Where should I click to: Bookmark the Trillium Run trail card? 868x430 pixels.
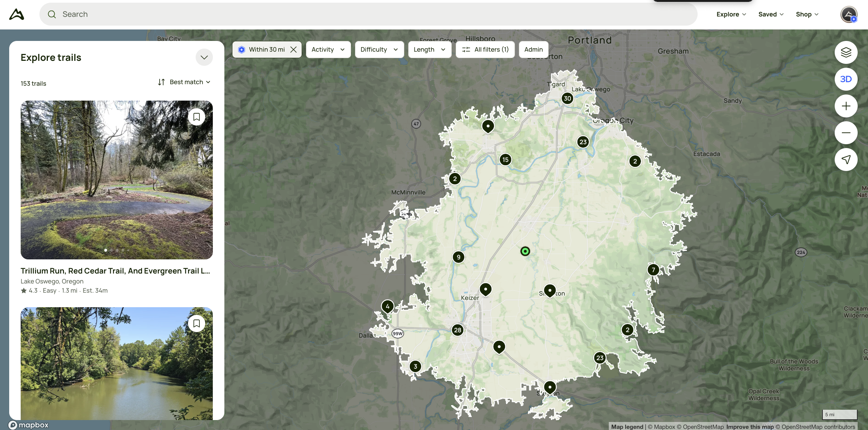point(196,117)
